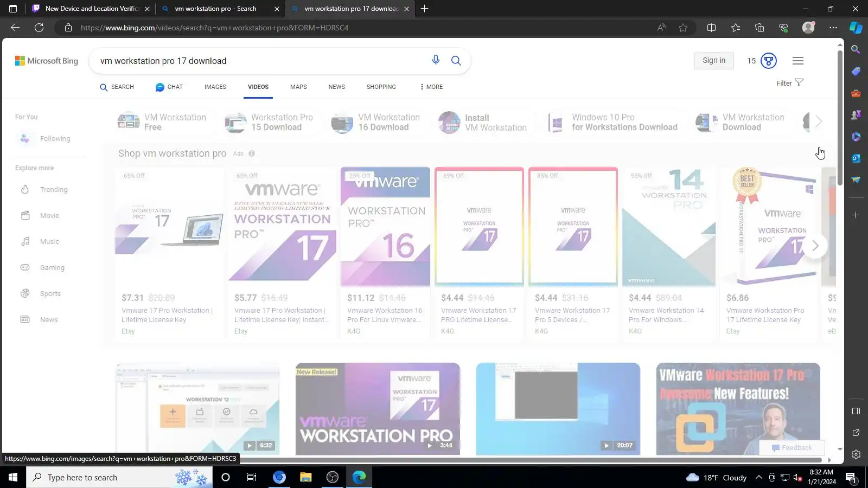Click the profile avatar icon
The width and height of the screenshot is (868, 488).
click(808, 28)
